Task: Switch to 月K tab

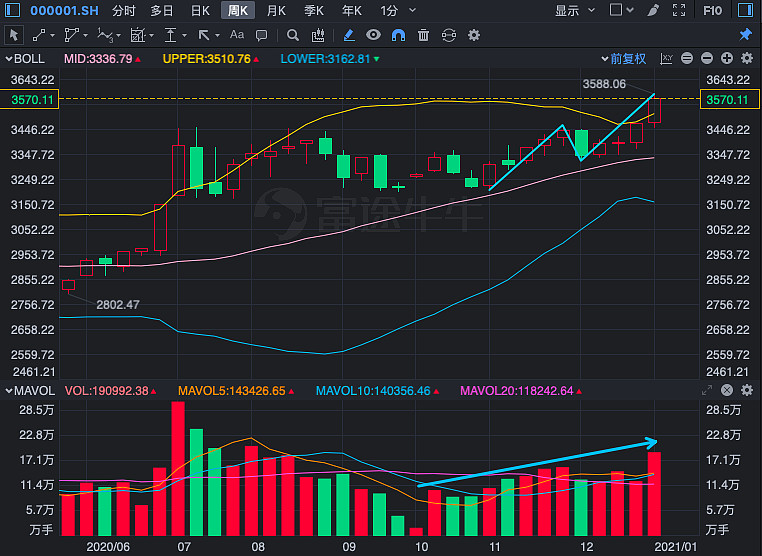Action: click(276, 11)
